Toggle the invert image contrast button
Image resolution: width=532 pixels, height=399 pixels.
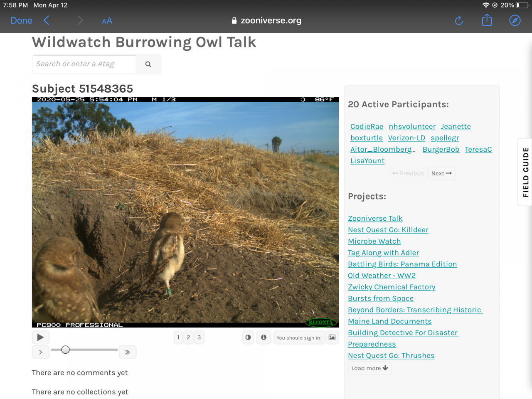click(248, 337)
